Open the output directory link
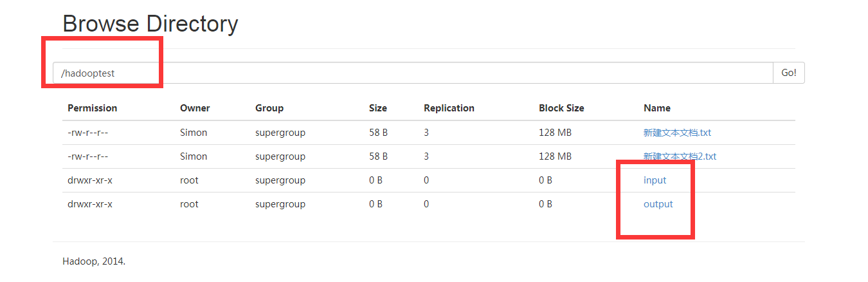This screenshot has height=282, width=868. click(658, 204)
